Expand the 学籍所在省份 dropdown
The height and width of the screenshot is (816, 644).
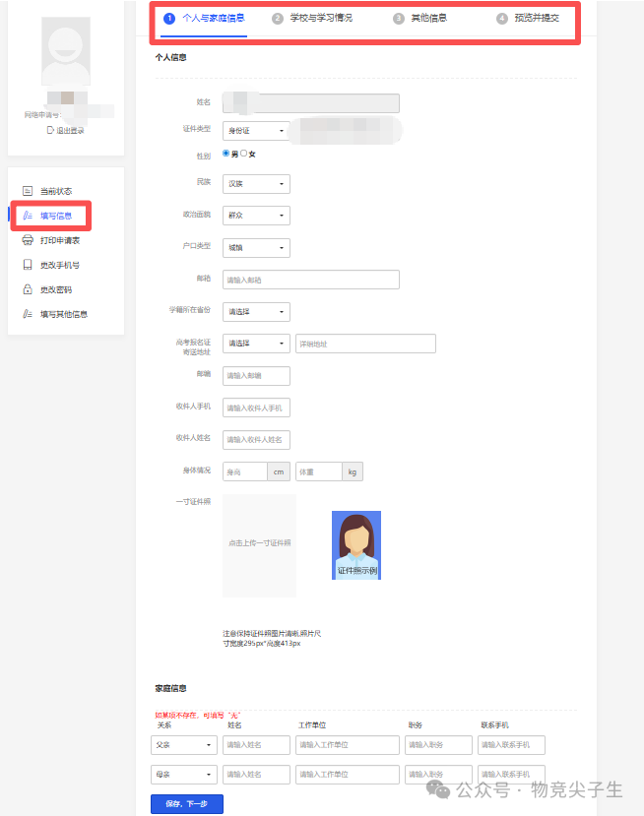pyautogui.click(x=256, y=312)
